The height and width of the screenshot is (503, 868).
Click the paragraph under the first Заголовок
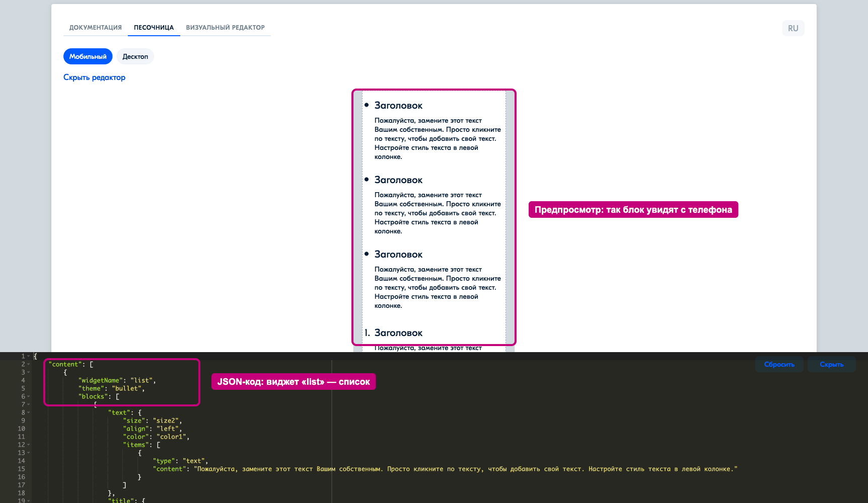[438, 139]
